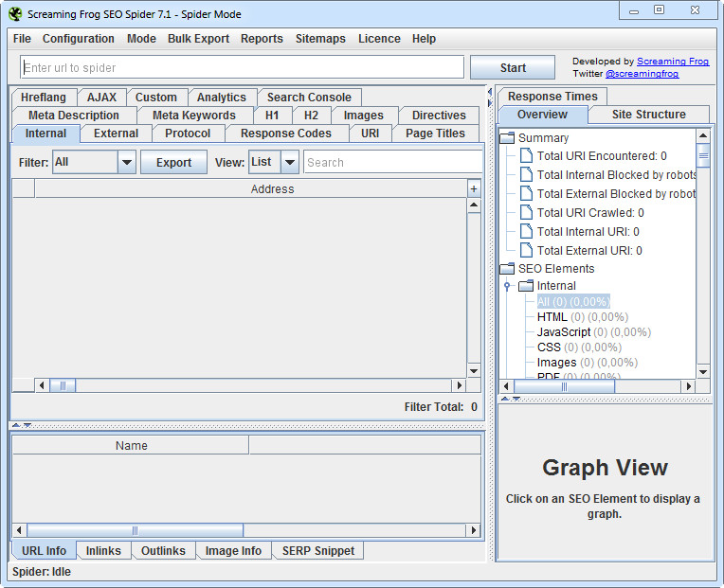Switch to the External tab
The image size is (724, 588).
[x=116, y=134]
